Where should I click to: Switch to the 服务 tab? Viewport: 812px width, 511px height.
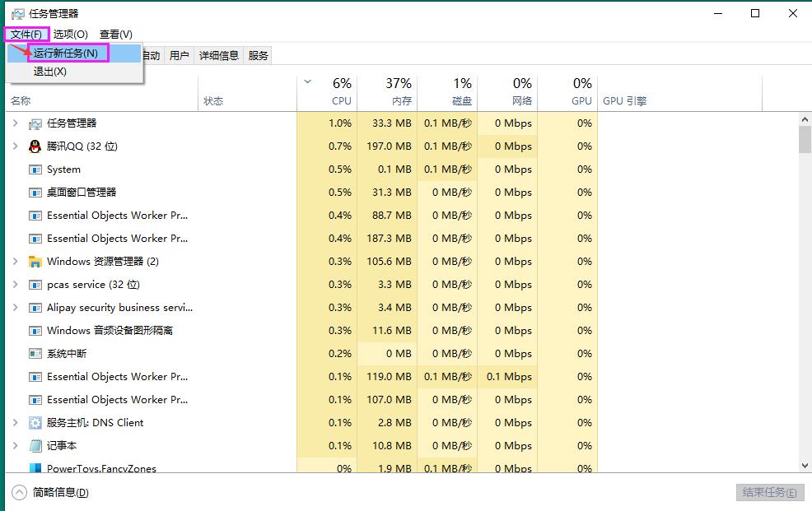tap(258, 56)
